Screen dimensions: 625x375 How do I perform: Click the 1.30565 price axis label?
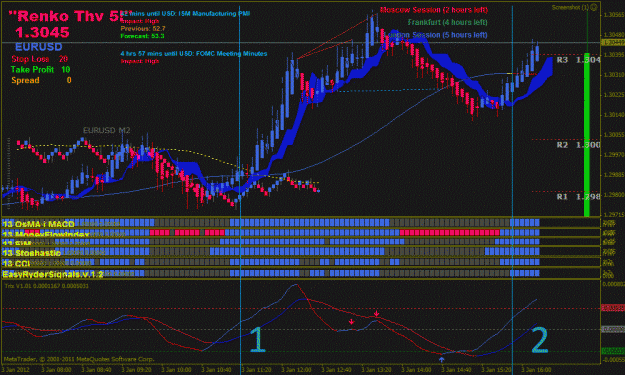click(x=614, y=15)
